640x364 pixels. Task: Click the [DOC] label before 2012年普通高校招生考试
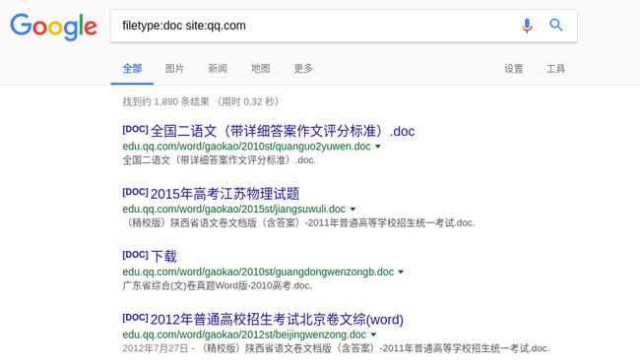pyautogui.click(x=135, y=318)
